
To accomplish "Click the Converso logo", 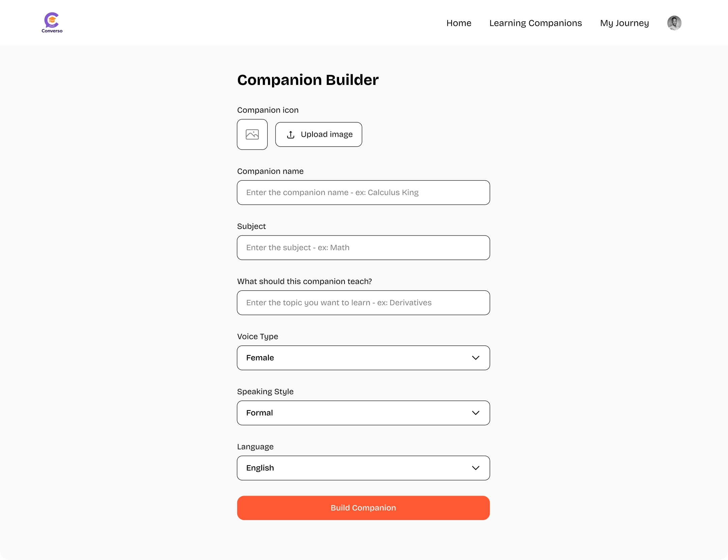I will (52, 23).
